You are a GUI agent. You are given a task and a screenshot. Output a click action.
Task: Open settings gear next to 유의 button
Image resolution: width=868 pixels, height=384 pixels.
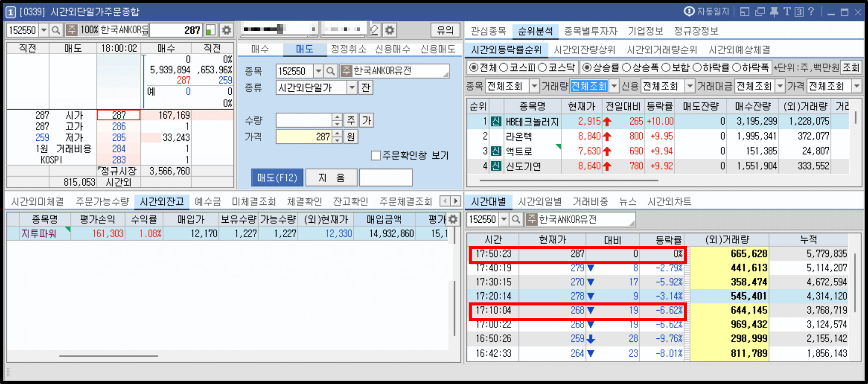click(x=390, y=30)
